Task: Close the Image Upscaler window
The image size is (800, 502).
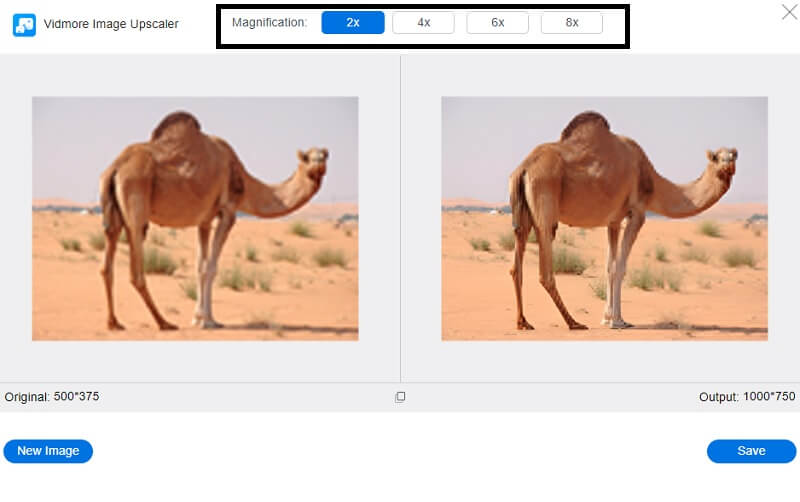Action: (788, 12)
